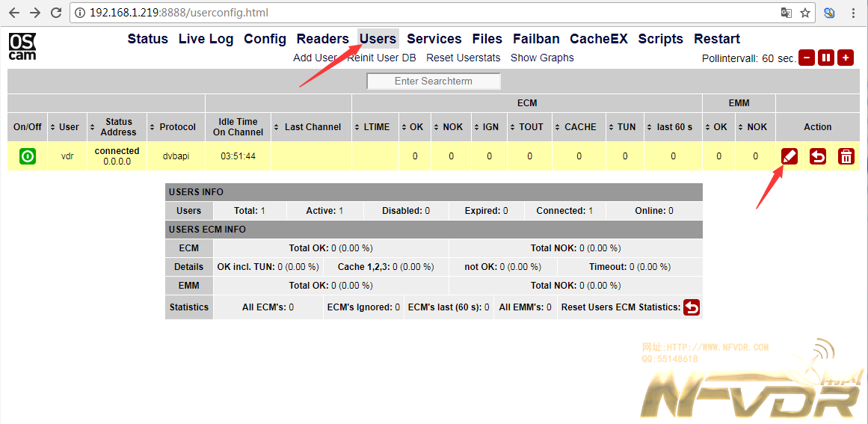Decrease poll interval with the minus button
The width and height of the screenshot is (868, 424).
point(807,58)
